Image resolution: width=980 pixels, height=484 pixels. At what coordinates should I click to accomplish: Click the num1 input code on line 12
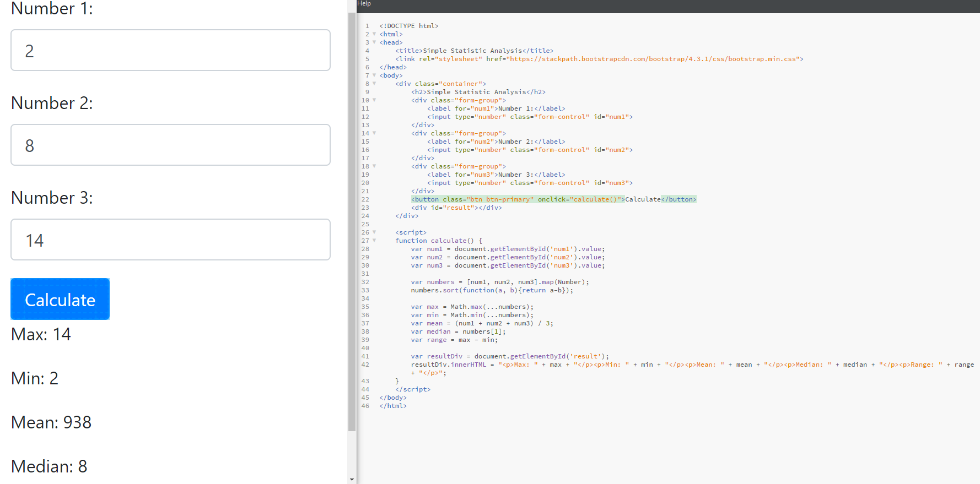530,117
